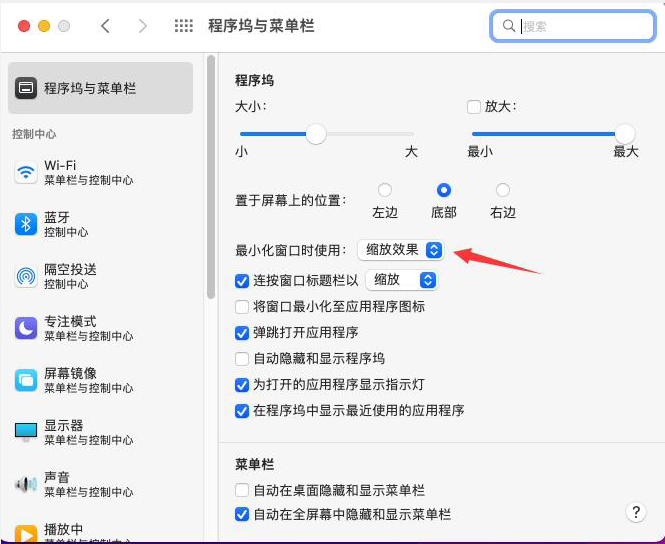Click the sidebar vertical scrollbar
Viewport: 665px width, 544px height.
pos(211,177)
